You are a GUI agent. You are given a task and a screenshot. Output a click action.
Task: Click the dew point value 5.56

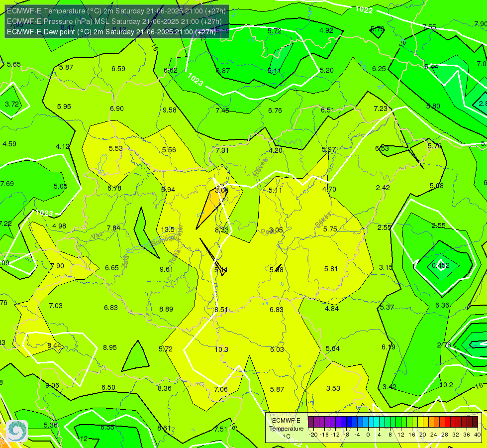coord(169,150)
